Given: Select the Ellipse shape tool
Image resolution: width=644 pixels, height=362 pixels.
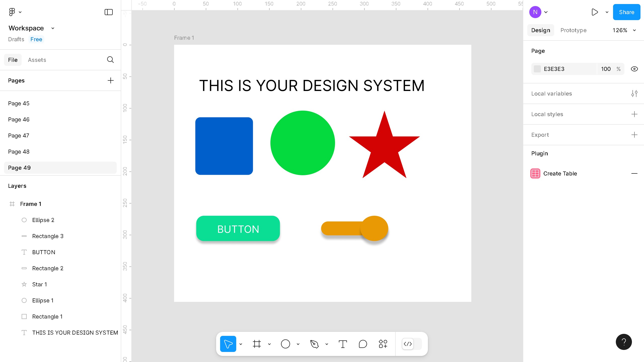Looking at the screenshot, I should (285, 344).
